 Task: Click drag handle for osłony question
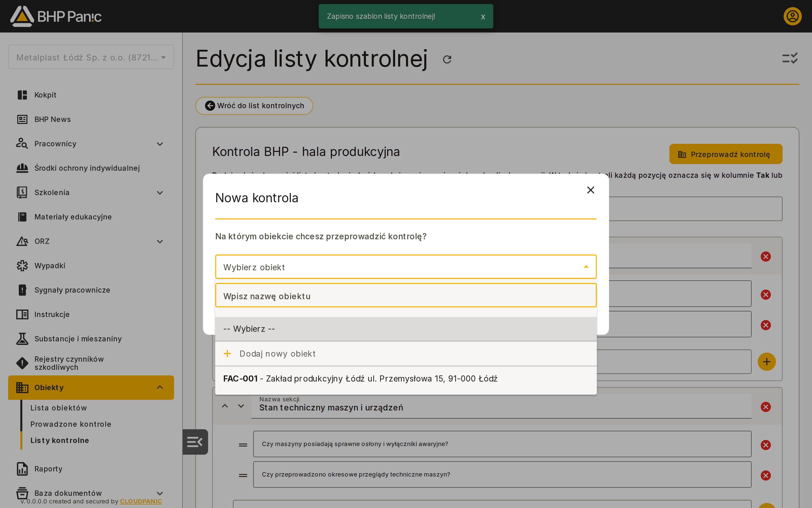(243, 445)
